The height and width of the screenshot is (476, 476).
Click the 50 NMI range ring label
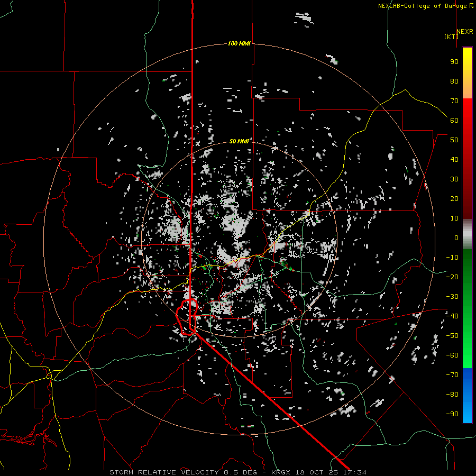239,141
